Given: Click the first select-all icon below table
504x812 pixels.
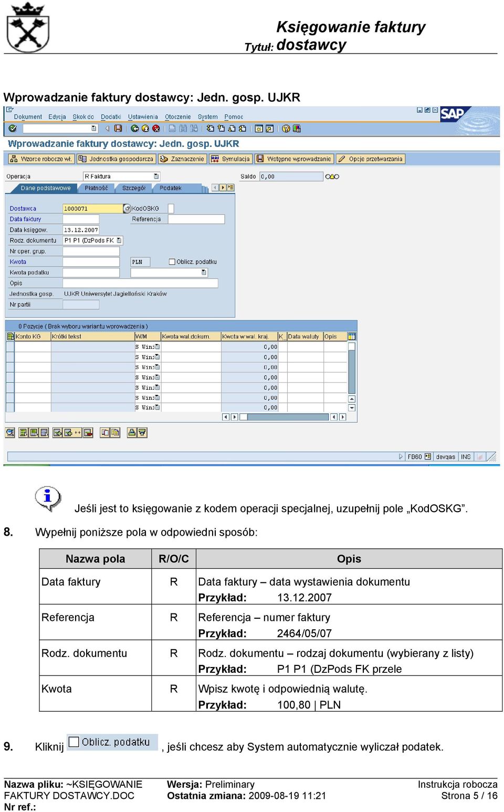Looking at the screenshot, I should 24,432.
